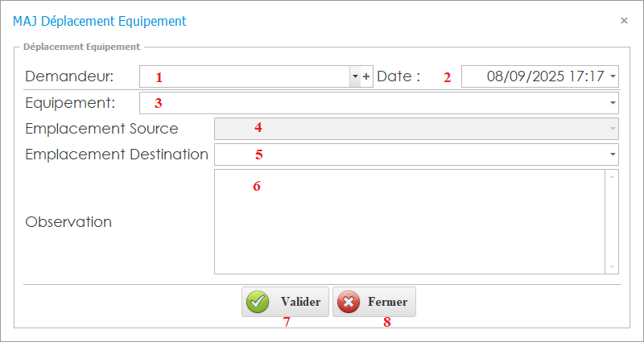Open the Emplacement Destination dropdown arrow
This screenshot has height=342, width=644.
613,154
